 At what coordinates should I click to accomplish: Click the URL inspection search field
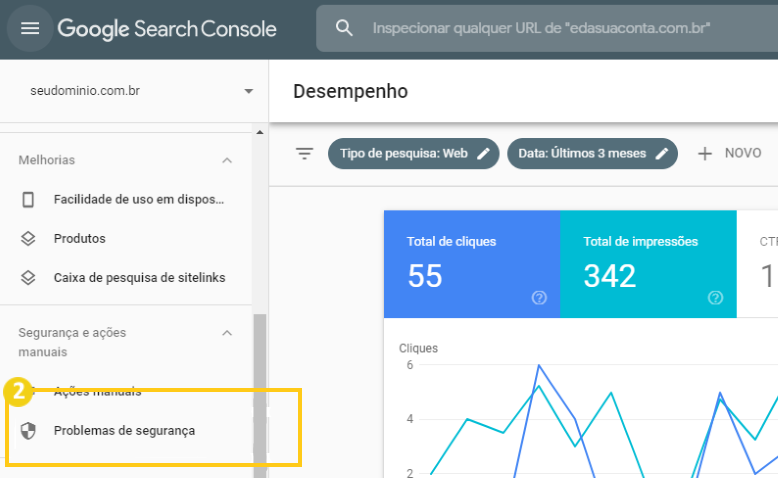click(x=547, y=28)
